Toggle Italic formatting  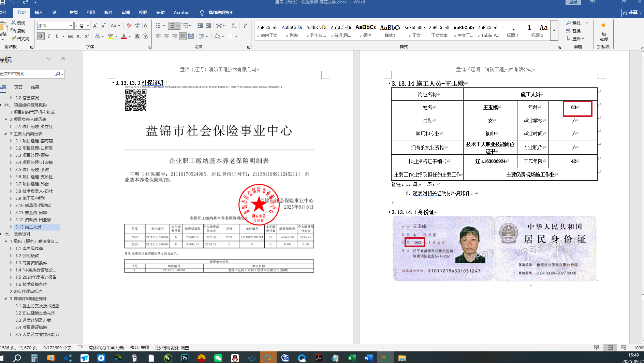tap(49, 36)
